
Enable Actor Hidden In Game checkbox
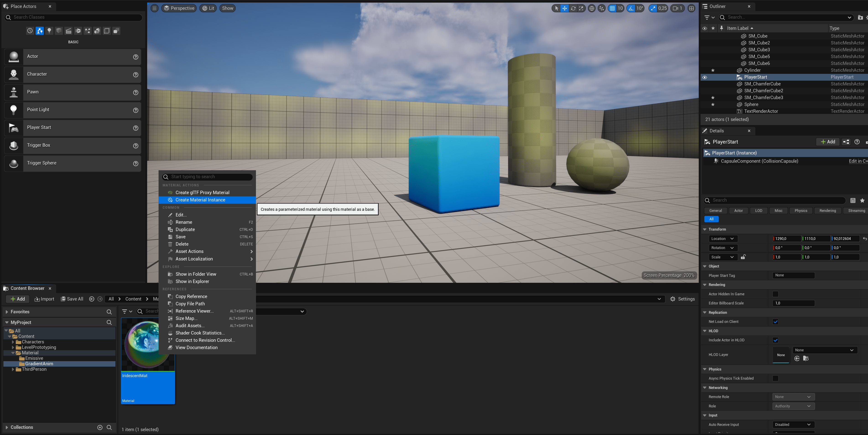pyautogui.click(x=775, y=294)
